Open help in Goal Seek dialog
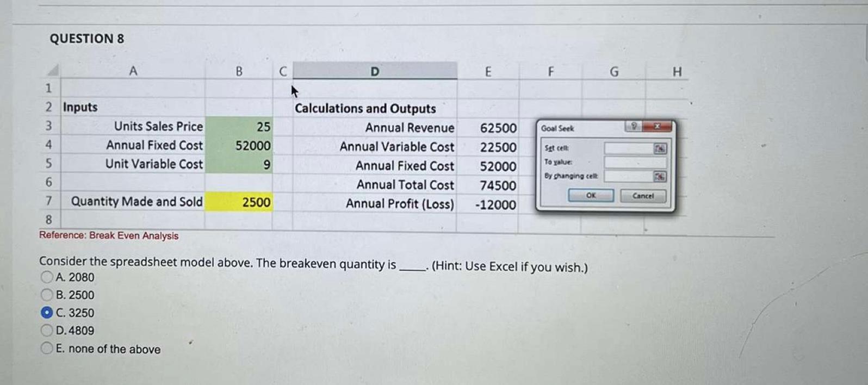 tap(633, 127)
